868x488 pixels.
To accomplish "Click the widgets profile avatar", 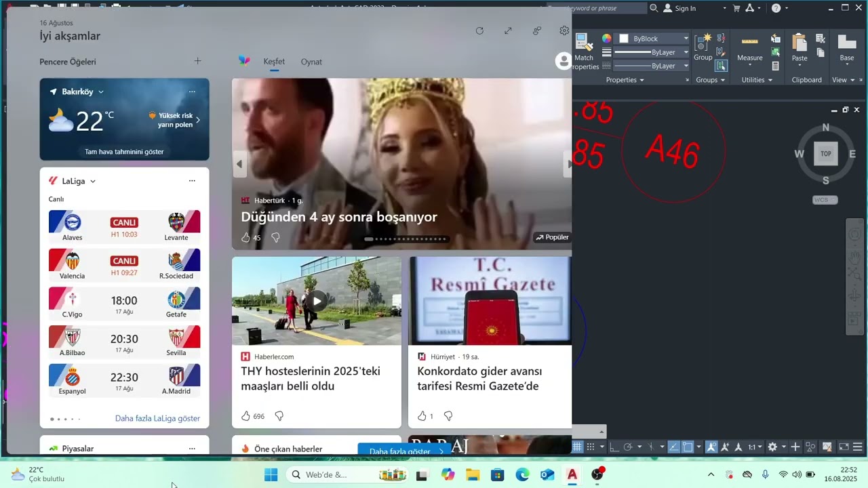I will (x=563, y=61).
